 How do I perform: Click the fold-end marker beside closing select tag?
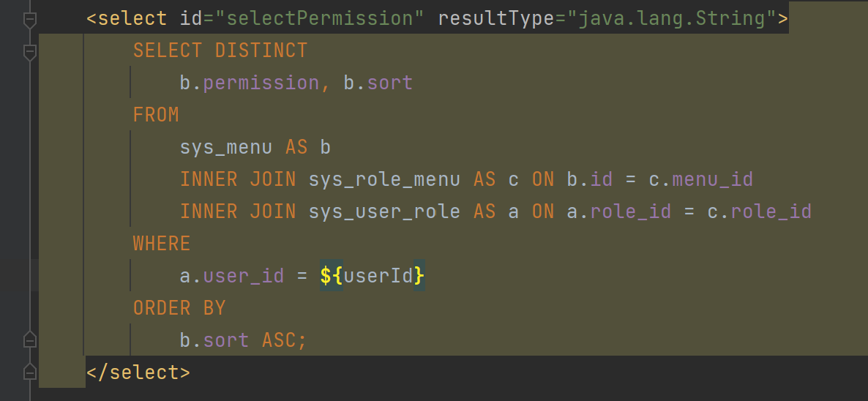pyautogui.click(x=30, y=371)
